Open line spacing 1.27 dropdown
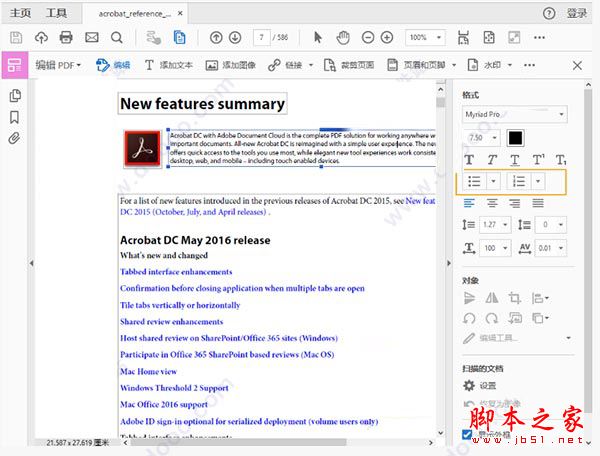 (x=495, y=225)
